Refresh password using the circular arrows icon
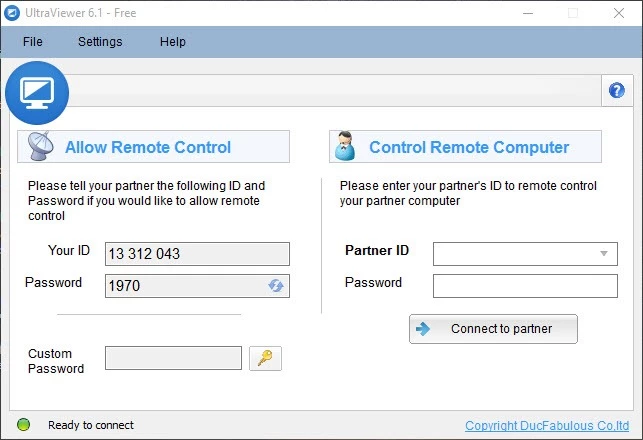Image resolution: width=643 pixels, height=440 pixels. pos(275,286)
